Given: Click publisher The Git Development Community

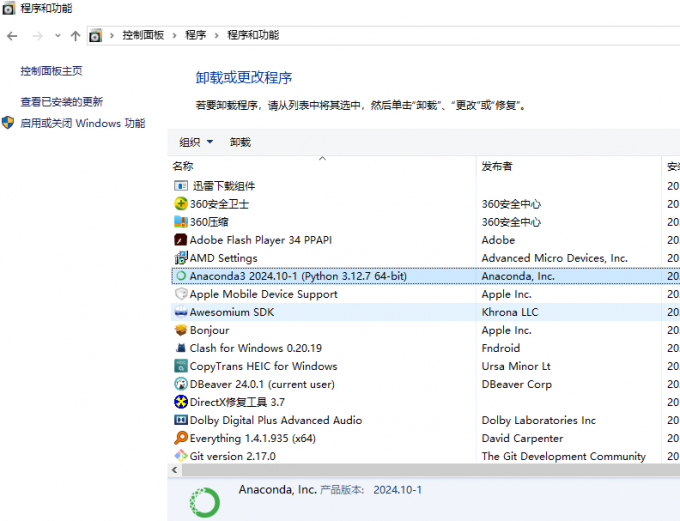Looking at the screenshot, I should coord(563,456).
